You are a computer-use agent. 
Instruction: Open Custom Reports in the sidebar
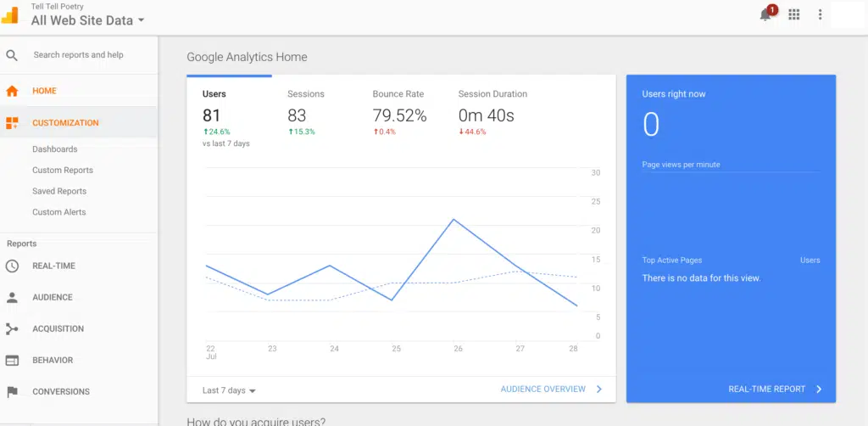[x=63, y=170]
